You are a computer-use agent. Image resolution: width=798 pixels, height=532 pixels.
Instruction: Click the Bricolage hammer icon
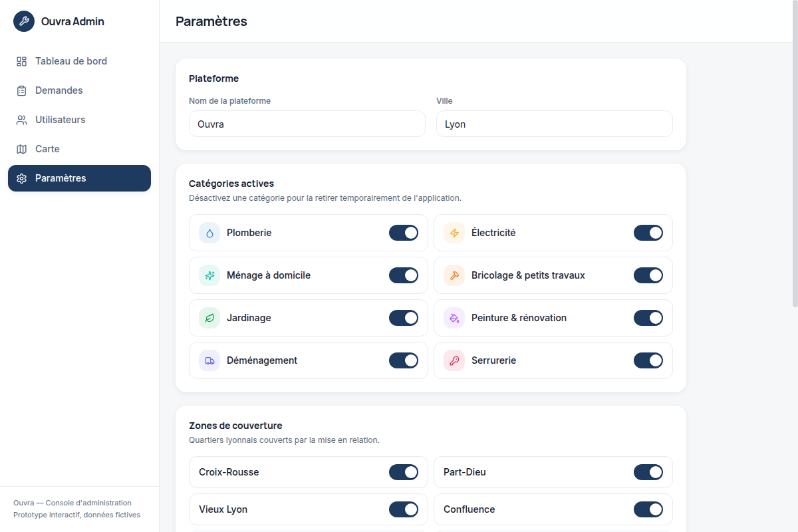pyautogui.click(x=454, y=275)
